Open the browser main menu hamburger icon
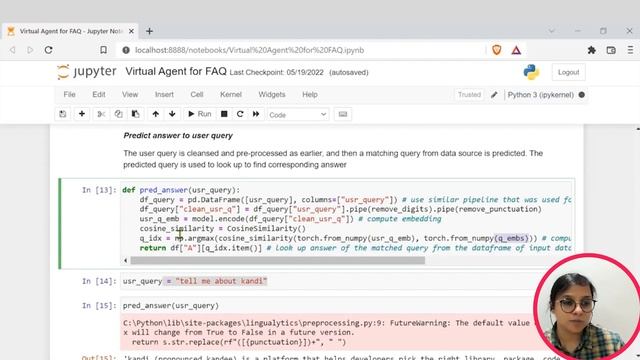This screenshot has width=640, height=360. [631, 50]
